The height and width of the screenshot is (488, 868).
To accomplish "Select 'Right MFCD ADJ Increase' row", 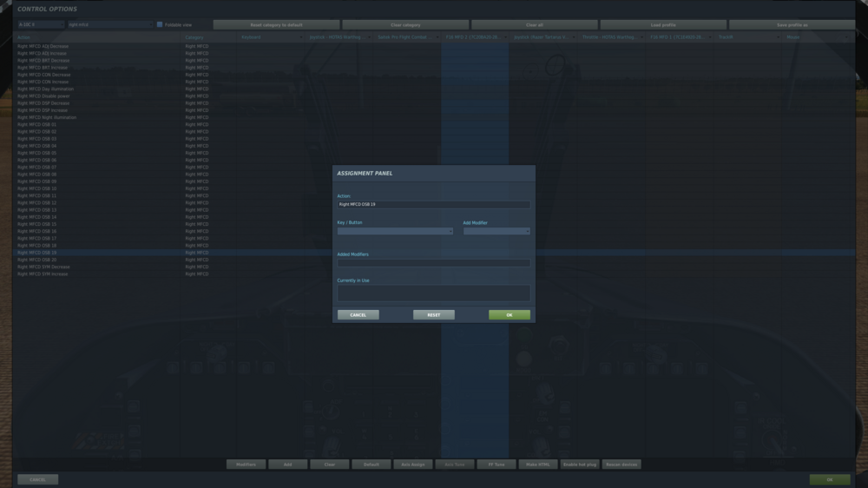I will pos(434,53).
